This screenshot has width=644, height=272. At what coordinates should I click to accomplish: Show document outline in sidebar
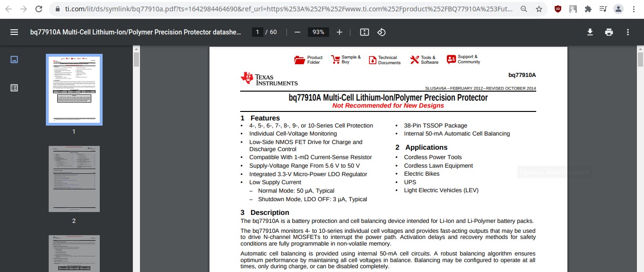14,88
